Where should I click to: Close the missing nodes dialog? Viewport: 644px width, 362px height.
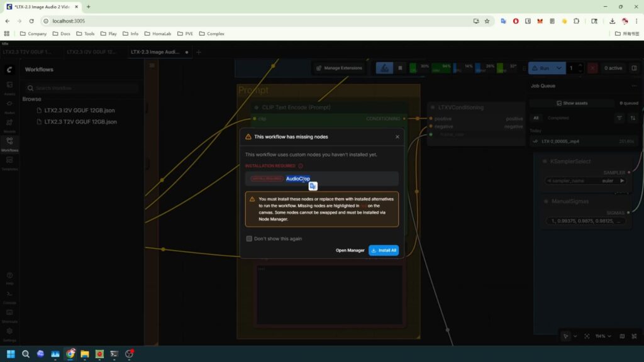(x=397, y=136)
